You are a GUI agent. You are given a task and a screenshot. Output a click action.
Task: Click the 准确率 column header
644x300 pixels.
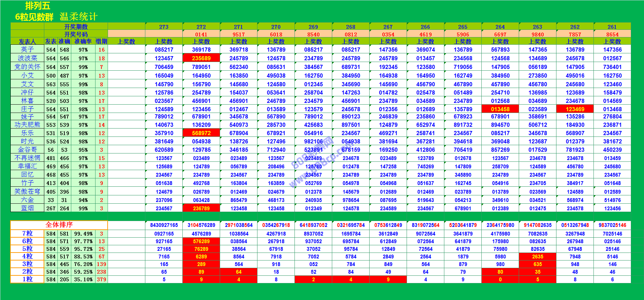click(x=83, y=42)
